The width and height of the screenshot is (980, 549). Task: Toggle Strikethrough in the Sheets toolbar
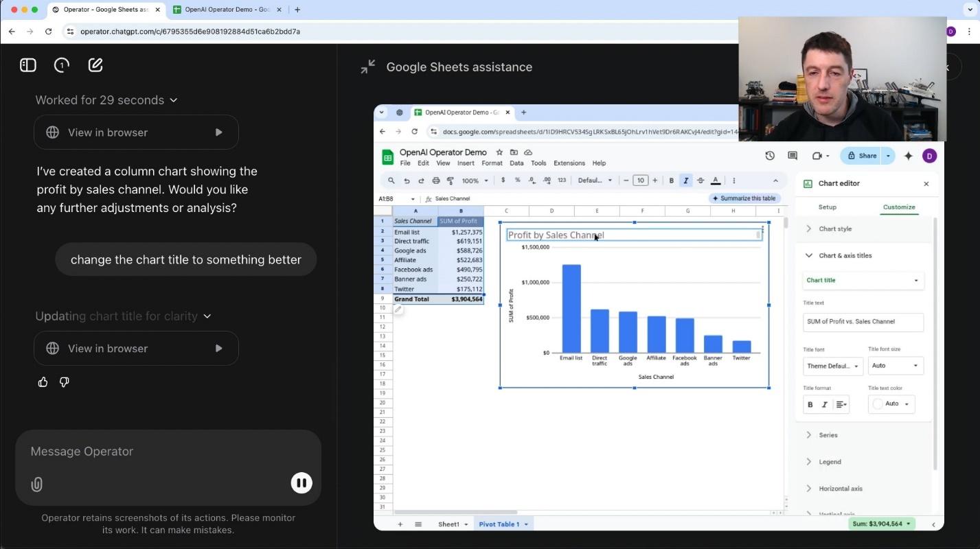(x=700, y=180)
